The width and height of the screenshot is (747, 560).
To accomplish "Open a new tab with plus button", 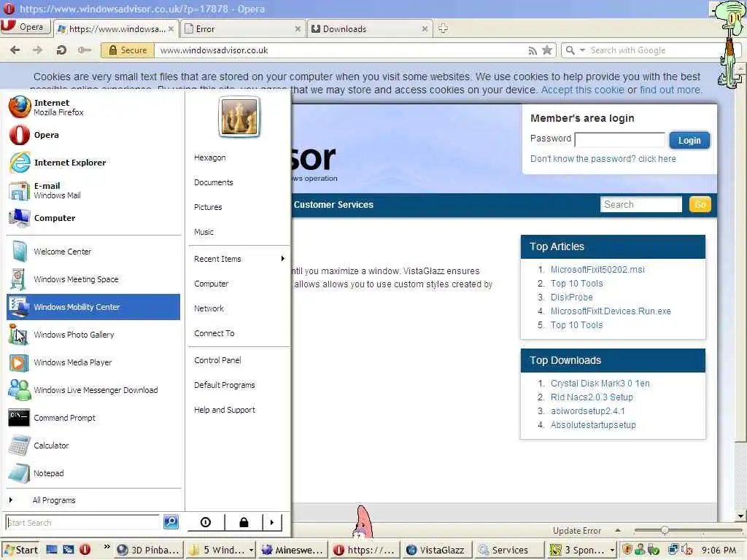I will [x=443, y=28].
